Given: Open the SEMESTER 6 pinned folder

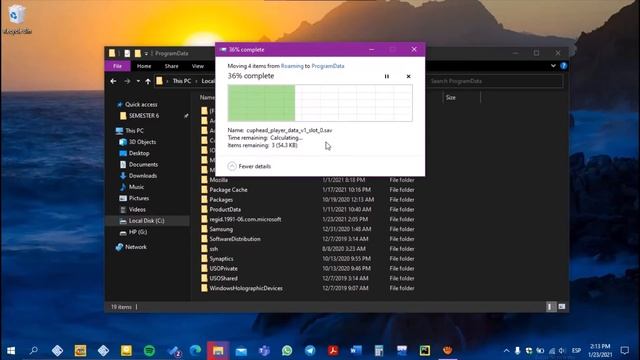Looking at the screenshot, I should point(144,116).
